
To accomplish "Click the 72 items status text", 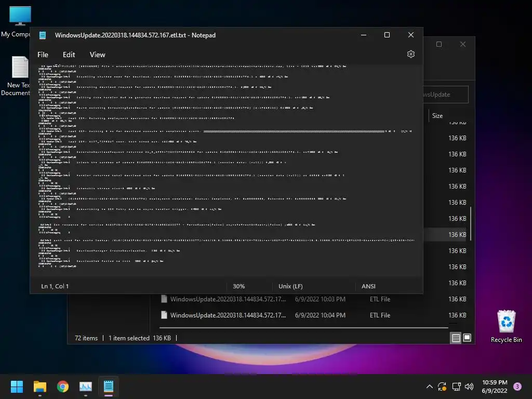I will (86, 338).
